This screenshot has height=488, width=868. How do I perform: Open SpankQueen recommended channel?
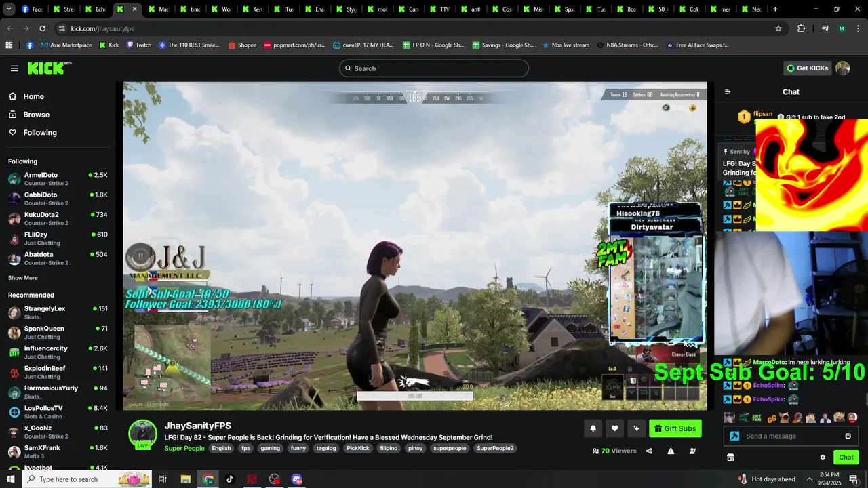coord(58,332)
